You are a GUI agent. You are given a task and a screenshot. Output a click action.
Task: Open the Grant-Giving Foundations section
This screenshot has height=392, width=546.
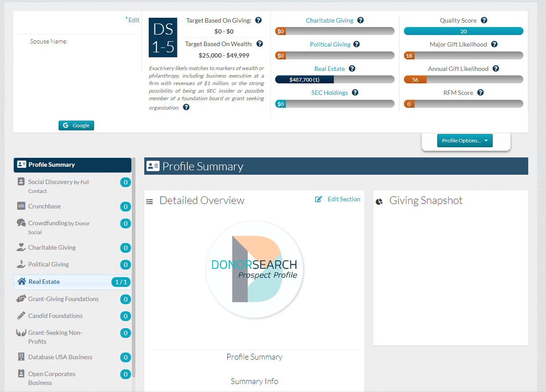click(x=72, y=299)
